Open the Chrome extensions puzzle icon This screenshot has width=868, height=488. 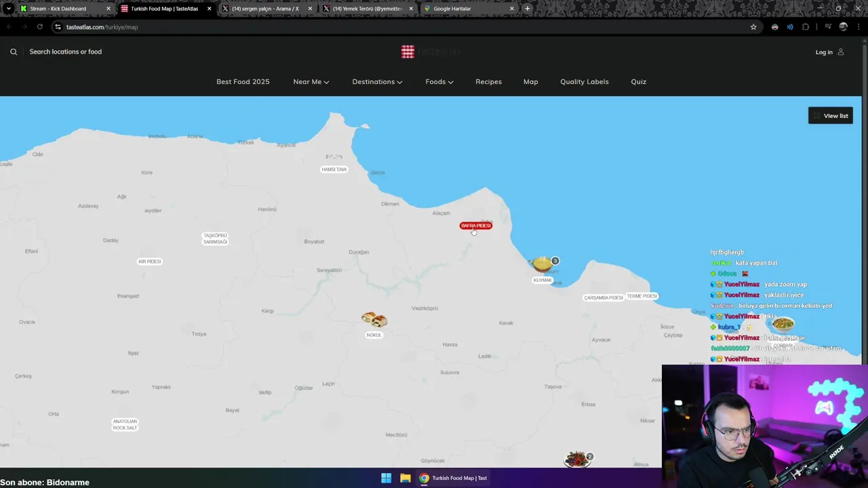pos(806,27)
